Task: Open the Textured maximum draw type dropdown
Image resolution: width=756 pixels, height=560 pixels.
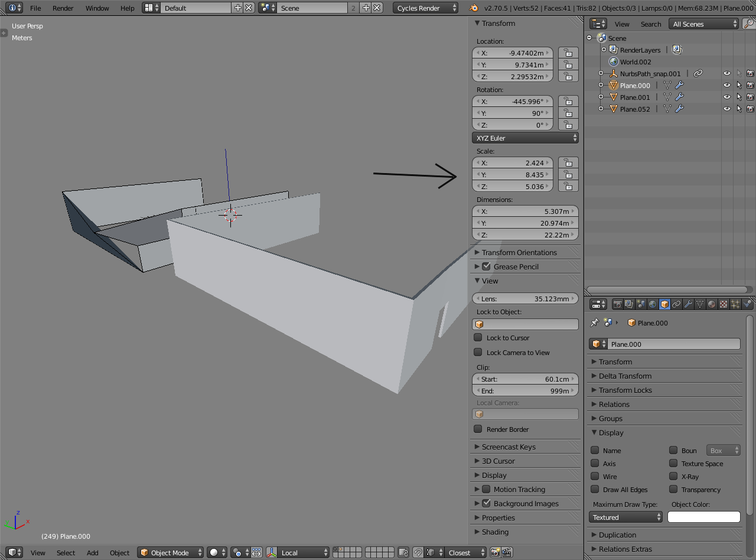Action: [x=626, y=517]
